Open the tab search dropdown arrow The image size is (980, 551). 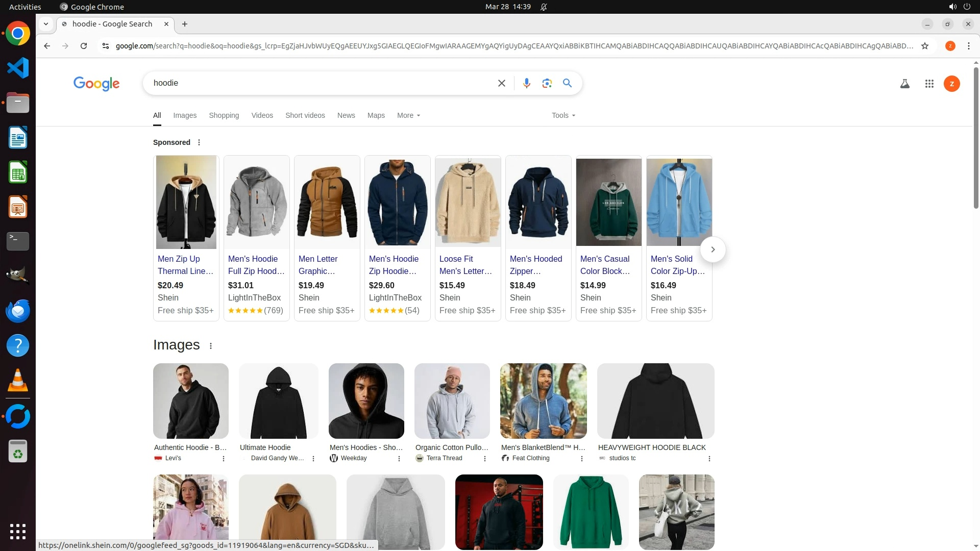46,24
